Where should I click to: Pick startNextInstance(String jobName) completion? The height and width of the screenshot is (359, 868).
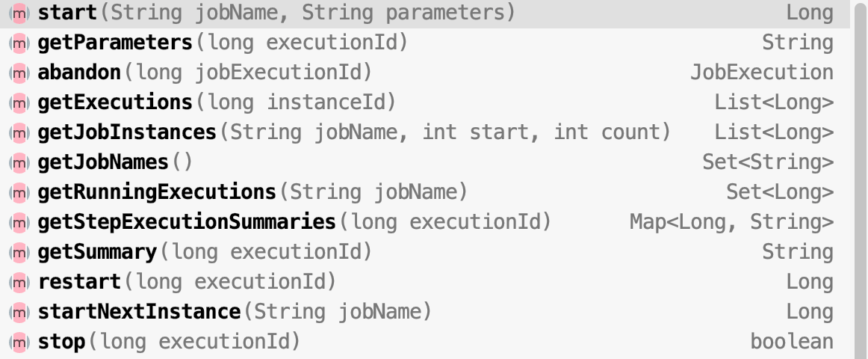[x=425, y=312]
